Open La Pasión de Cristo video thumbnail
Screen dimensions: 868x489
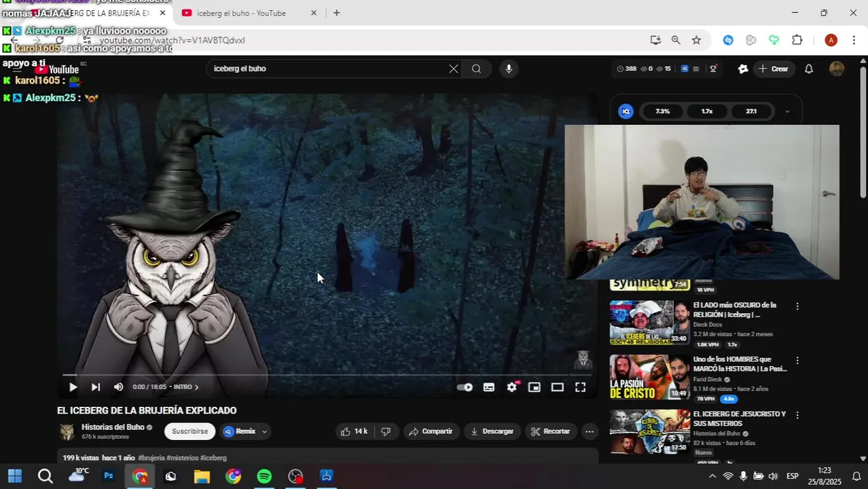(649, 377)
